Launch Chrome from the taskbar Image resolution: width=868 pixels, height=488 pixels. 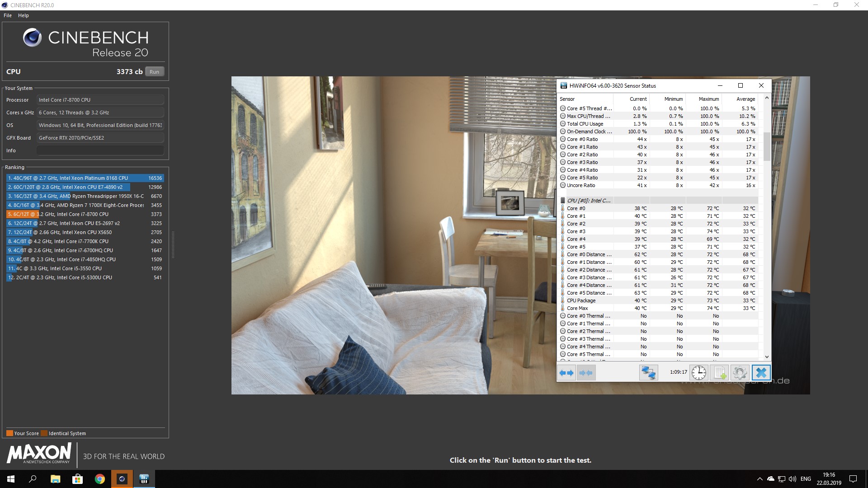[x=100, y=479]
